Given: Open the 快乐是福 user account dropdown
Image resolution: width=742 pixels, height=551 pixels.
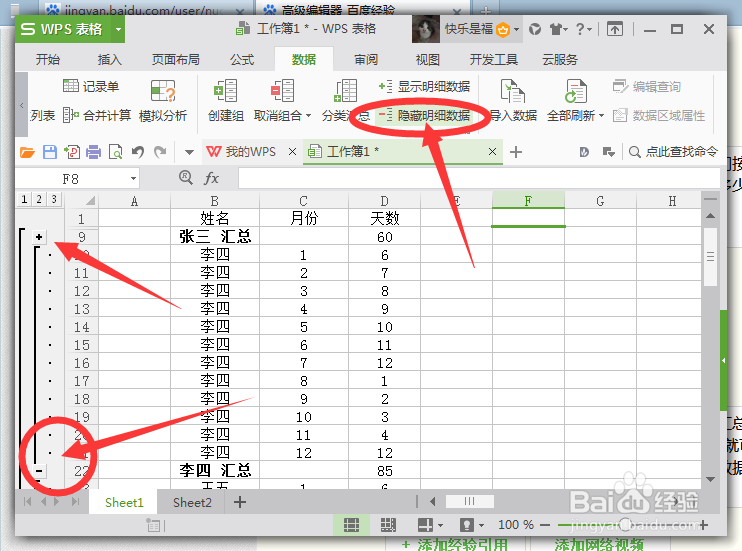Looking at the screenshot, I should (516, 29).
